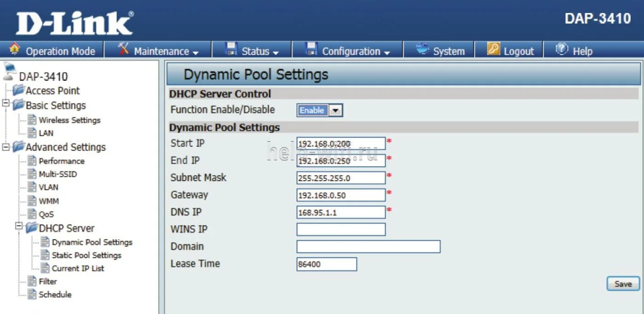
Task: Click the Logout key icon
Action: coord(493,49)
